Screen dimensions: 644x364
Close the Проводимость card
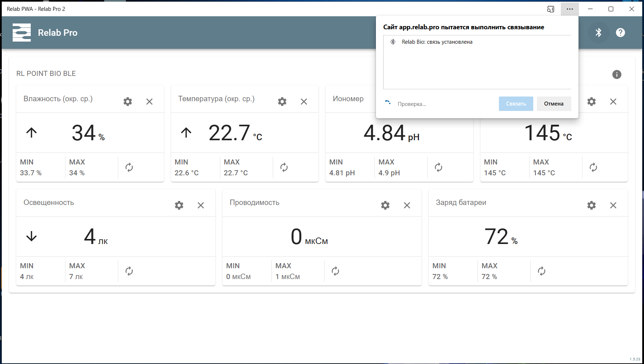[407, 205]
